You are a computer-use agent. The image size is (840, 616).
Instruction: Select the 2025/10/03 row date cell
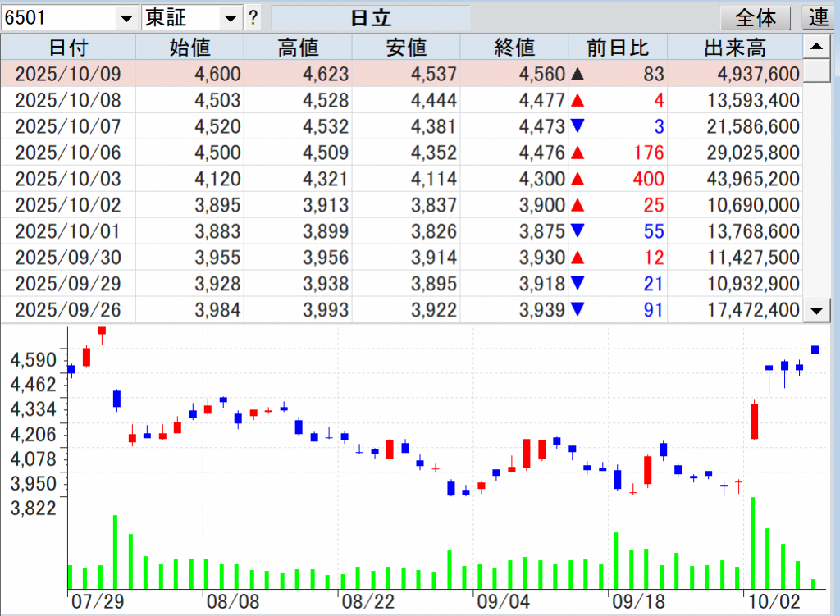click(x=68, y=179)
